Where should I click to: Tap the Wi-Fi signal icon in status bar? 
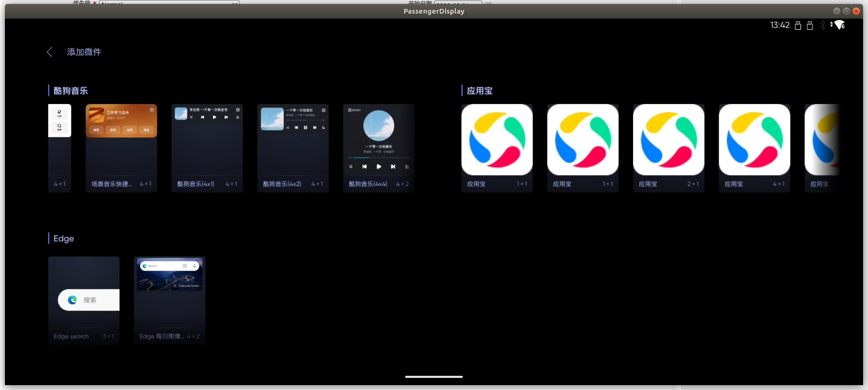pyautogui.click(x=839, y=25)
